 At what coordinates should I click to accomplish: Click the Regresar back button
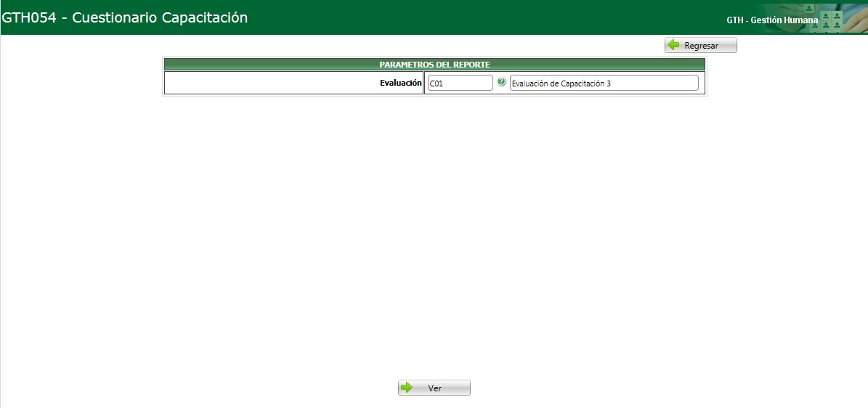701,46
